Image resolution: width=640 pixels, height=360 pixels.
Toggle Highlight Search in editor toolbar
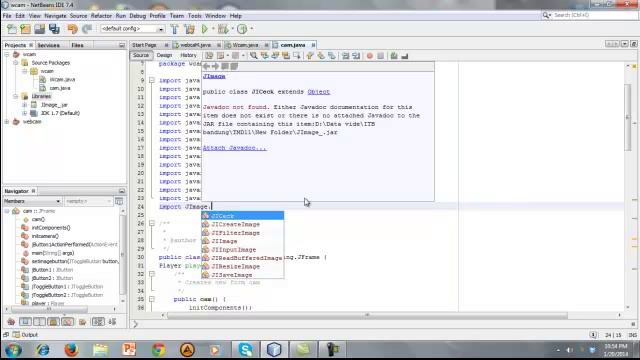pyautogui.click(x=286, y=56)
